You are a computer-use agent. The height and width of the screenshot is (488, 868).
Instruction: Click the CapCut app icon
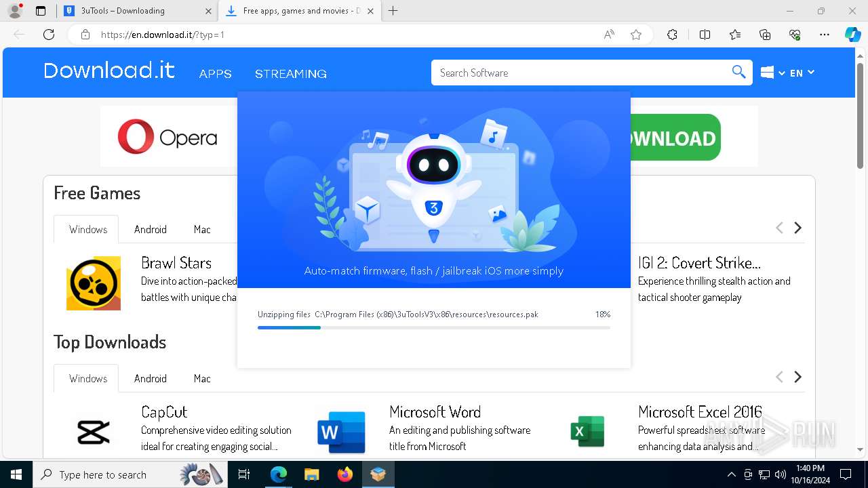[94, 432]
